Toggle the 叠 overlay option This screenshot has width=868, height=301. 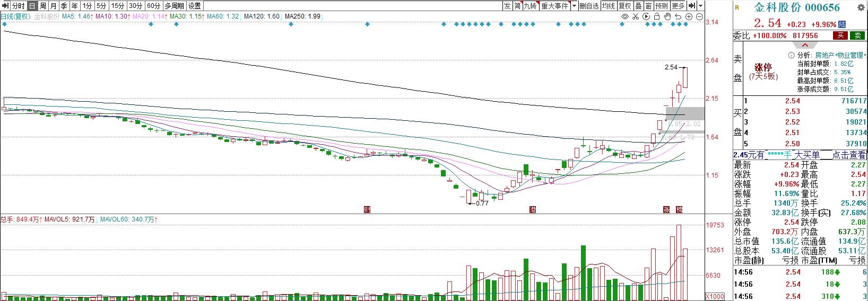[638, 6]
